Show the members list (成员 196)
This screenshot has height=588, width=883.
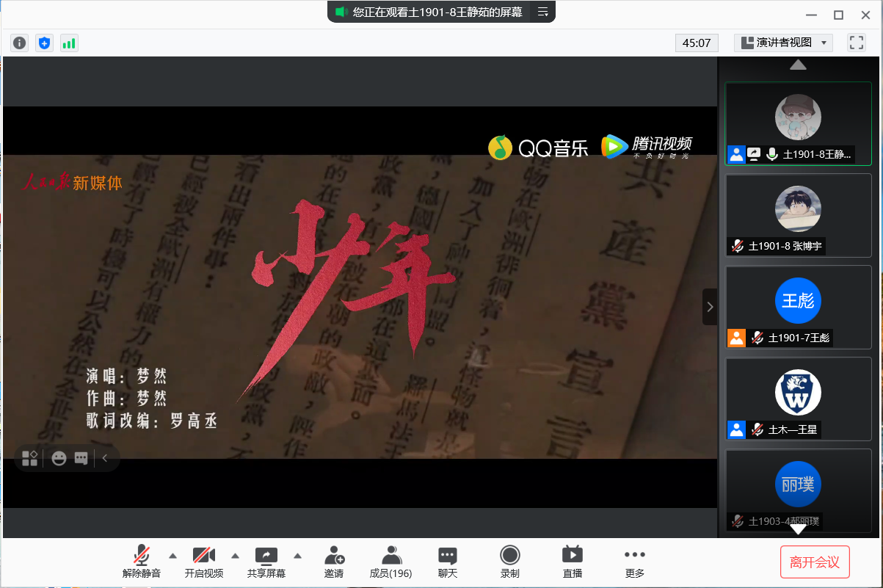[390, 562]
